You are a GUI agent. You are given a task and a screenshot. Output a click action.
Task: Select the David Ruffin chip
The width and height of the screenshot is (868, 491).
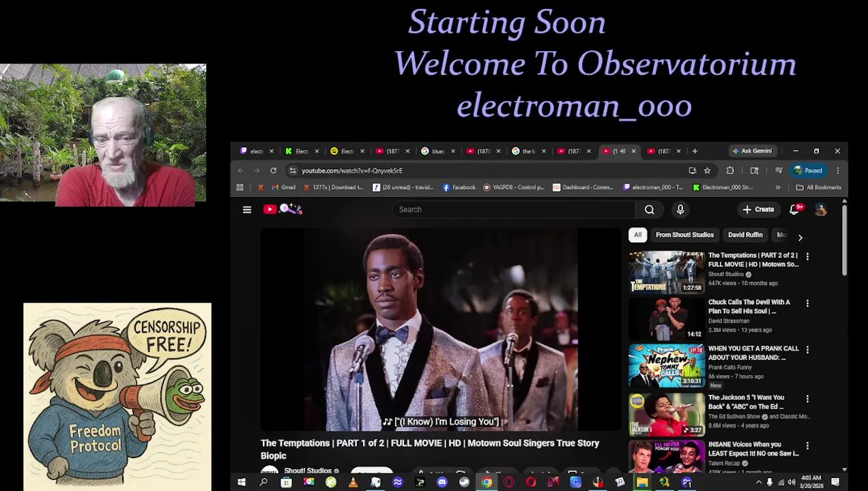pos(745,235)
